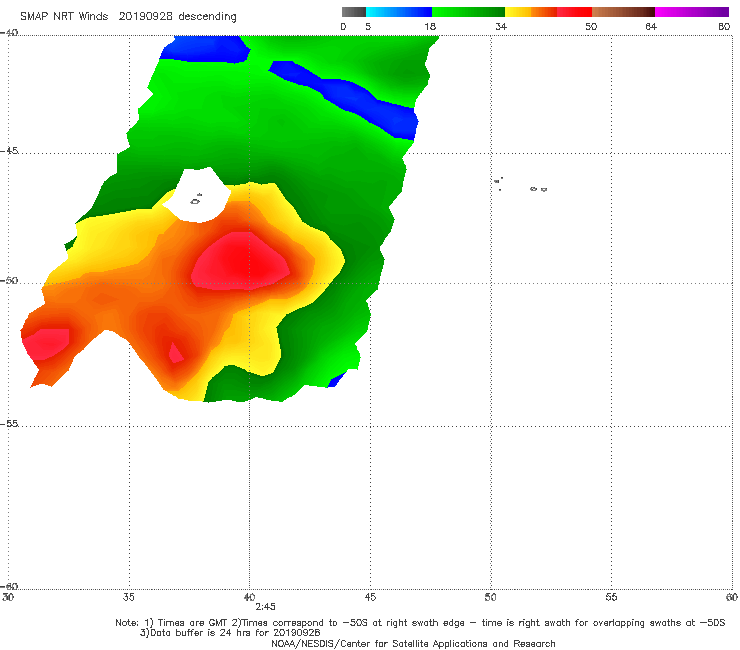Screen dimensions: 740x650
Task: Click the '45' longitude label on the bottom axis
Action: pos(370,597)
